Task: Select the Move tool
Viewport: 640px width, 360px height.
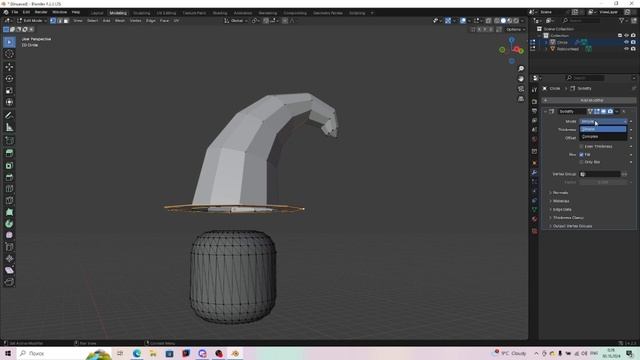Action: 9,67
